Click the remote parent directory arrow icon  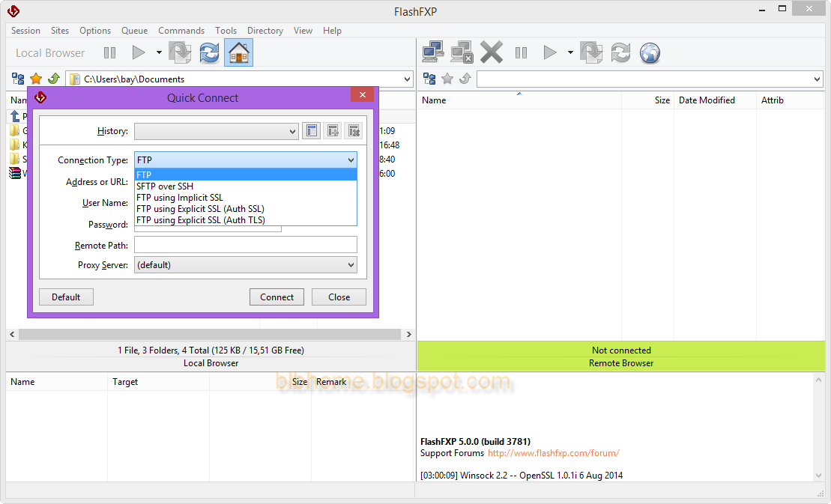(465, 79)
